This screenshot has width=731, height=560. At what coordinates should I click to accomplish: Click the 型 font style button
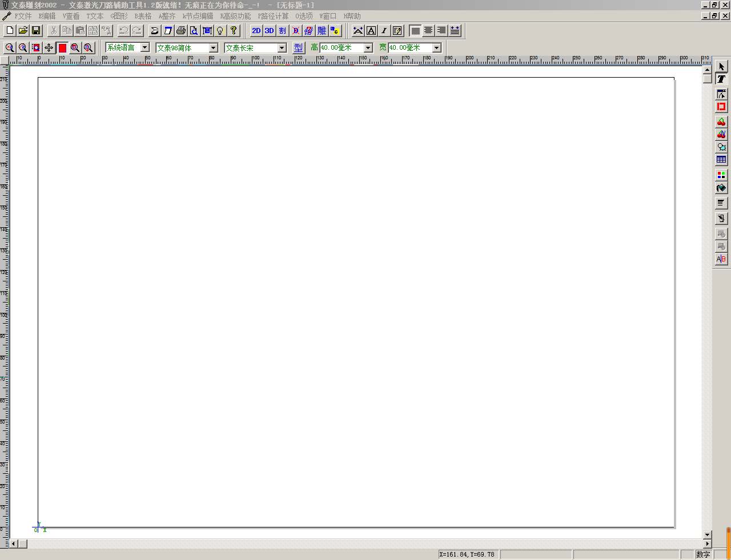coord(298,48)
